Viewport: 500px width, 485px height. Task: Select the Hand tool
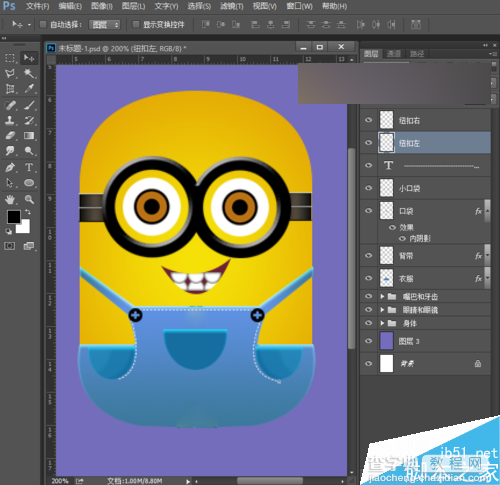[10, 199]
